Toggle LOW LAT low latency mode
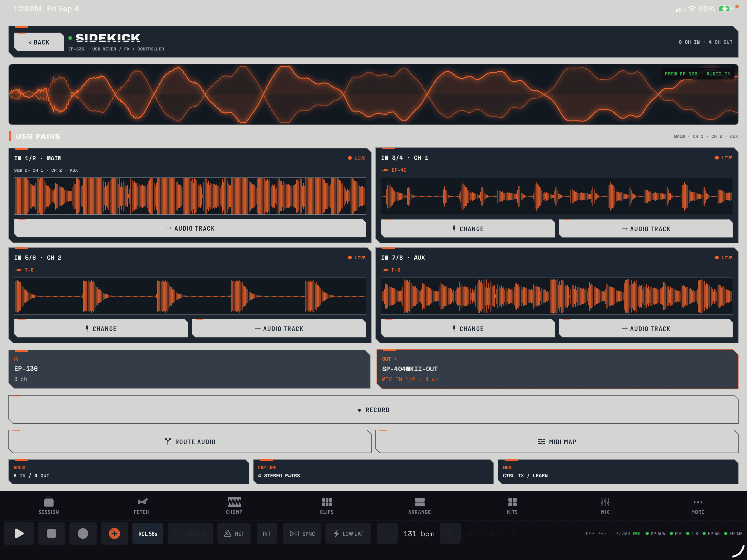This screenshot has height=560, width=747. click(x=348, y=534)
